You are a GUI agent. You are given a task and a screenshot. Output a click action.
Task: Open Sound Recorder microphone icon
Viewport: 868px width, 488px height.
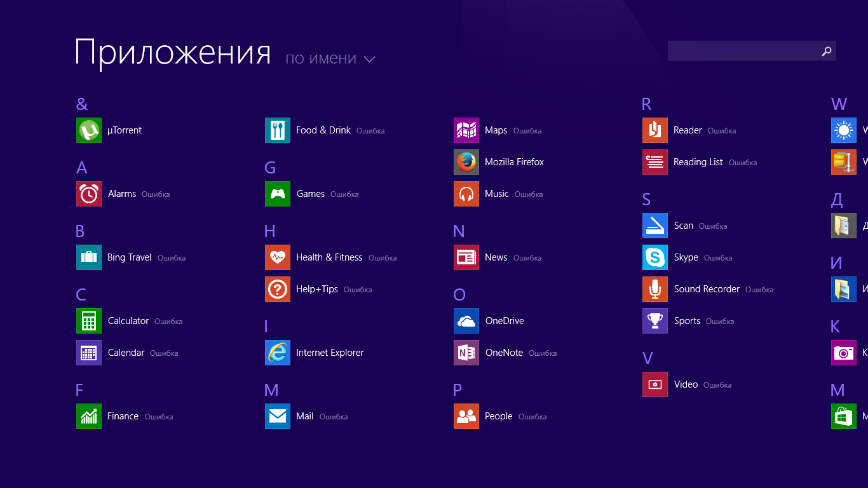point(655,289)
